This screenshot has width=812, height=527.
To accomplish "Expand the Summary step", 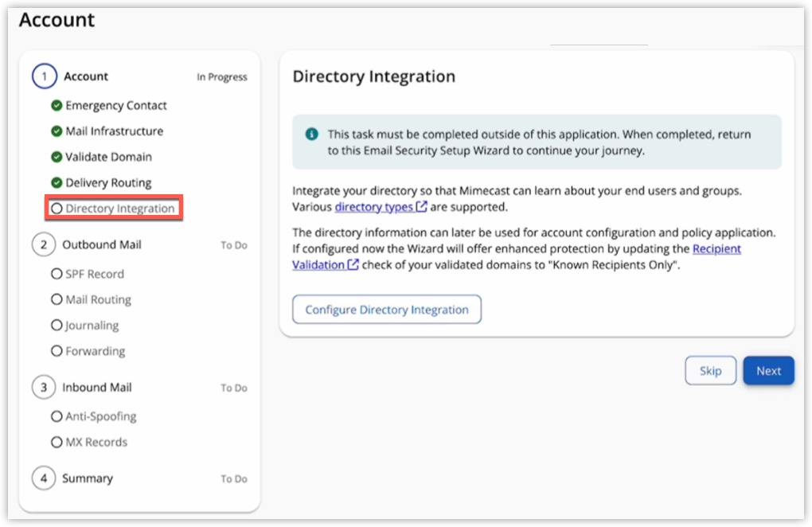I will [x=88, y=478].
